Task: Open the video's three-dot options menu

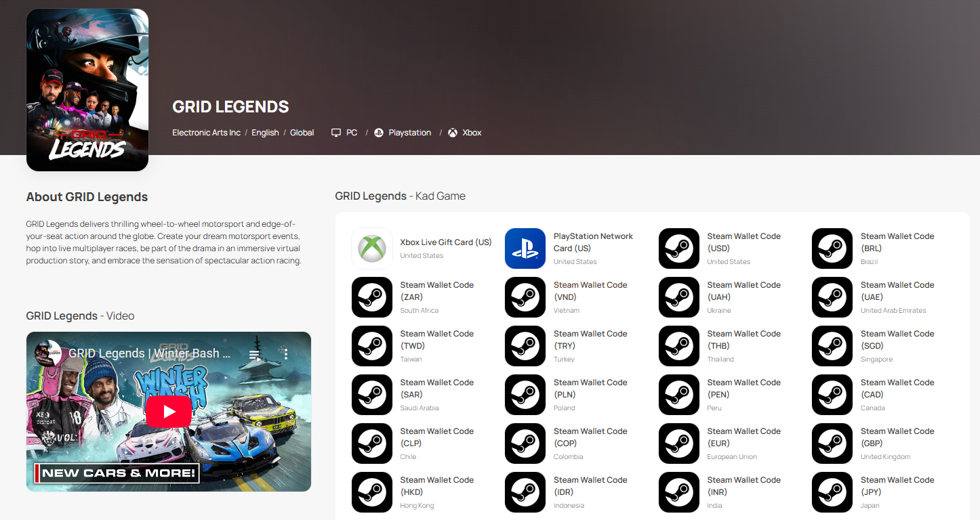Action: [286, 354]
